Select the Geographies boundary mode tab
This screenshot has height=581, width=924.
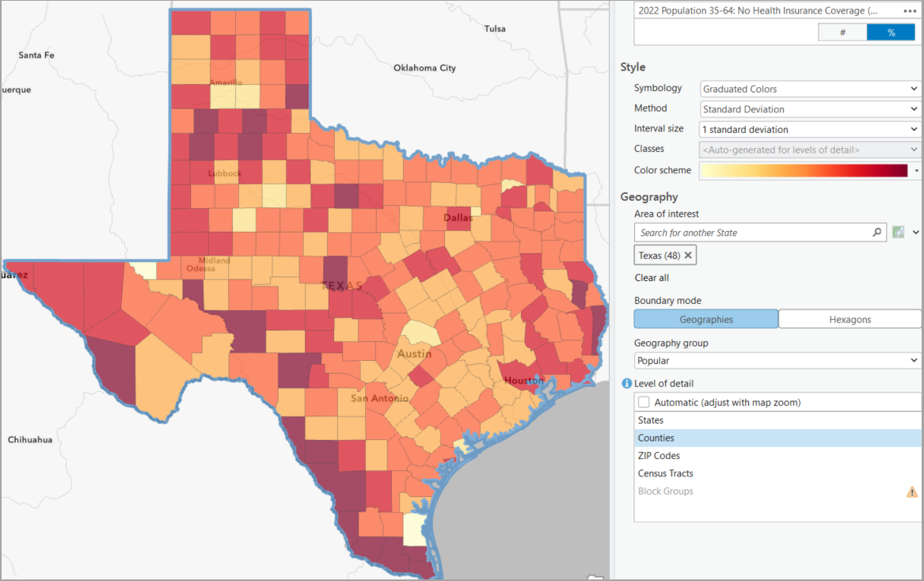705,318
